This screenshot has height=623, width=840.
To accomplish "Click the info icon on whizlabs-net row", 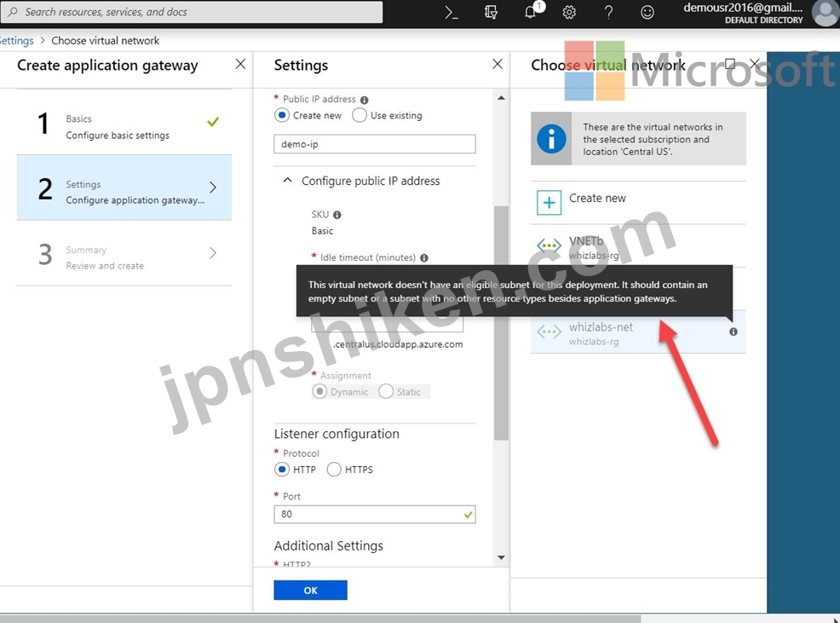I will tap(734, 332).
